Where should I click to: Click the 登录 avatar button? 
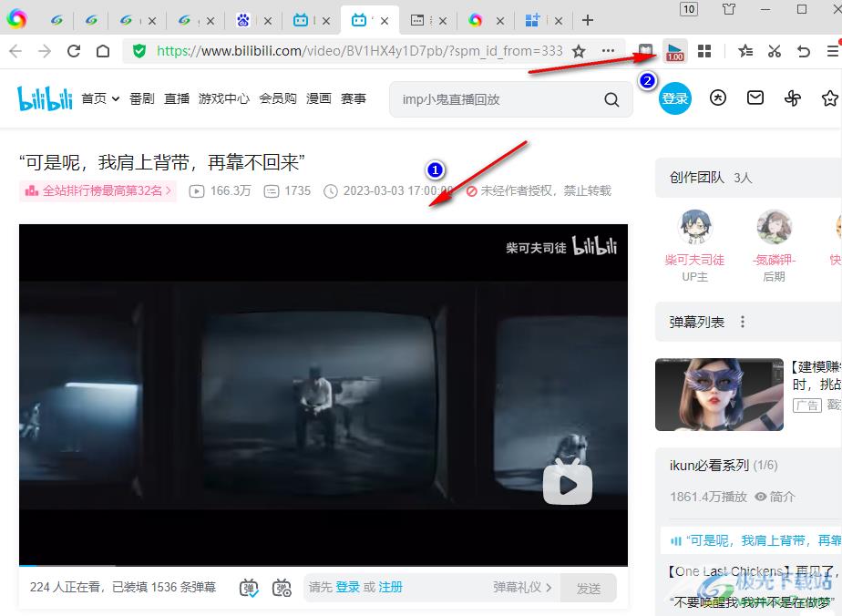[x=675, y=98]
